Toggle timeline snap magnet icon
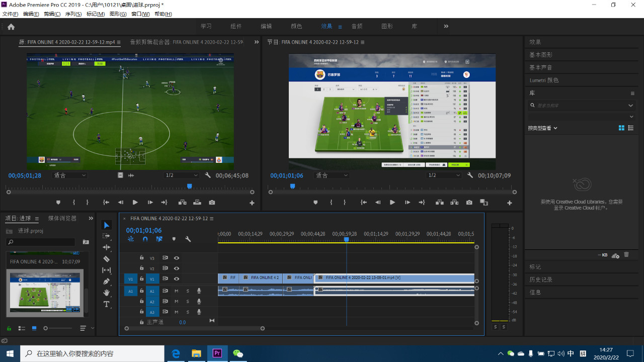Image resolution: width=644 pixels, height=362 pixels. tap(145, 239)
